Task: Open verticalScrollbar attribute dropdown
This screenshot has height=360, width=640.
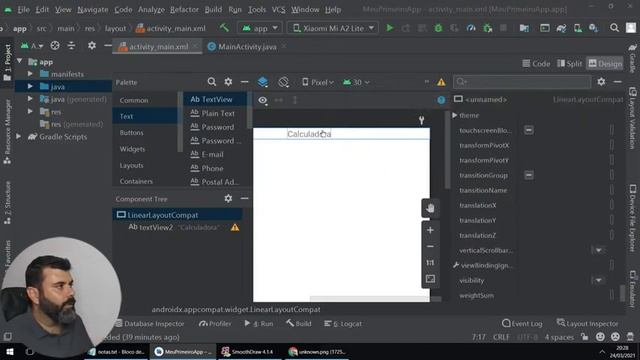Action: (x=598, y=250)
